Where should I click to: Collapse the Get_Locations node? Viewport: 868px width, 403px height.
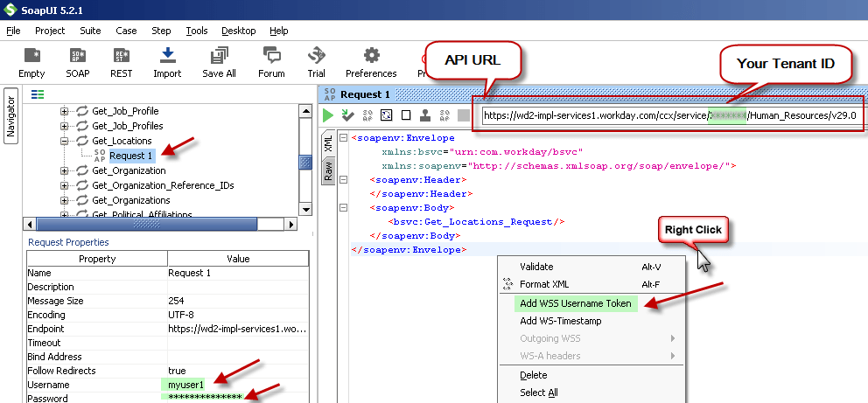pyautogui.click(x=64, y=141)
